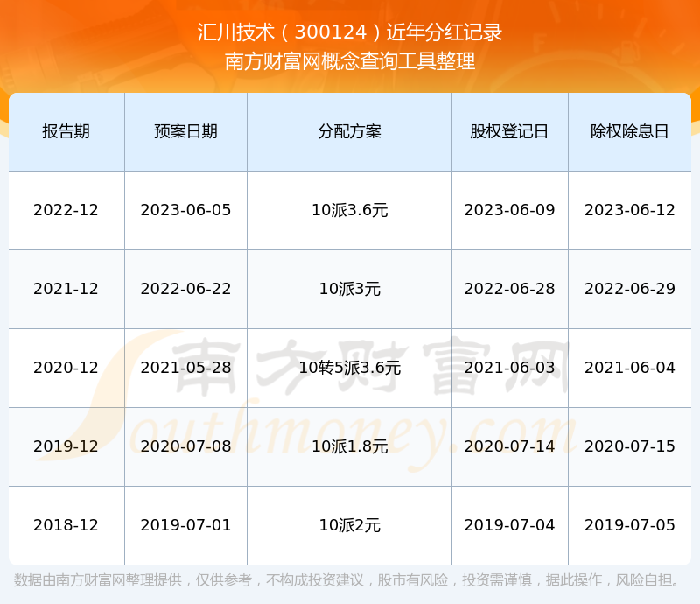Click ex-dividend date 2019-07-05
This screenshot has width=700, height=604.
[629, 525]
